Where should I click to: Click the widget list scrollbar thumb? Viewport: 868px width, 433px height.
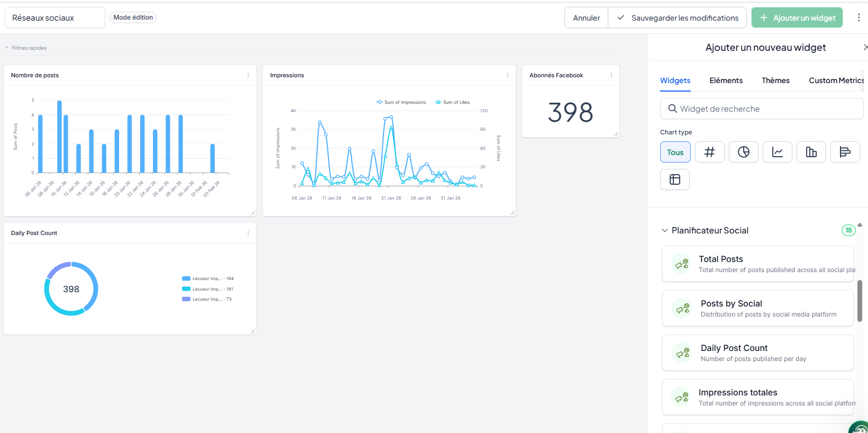point(860,300)
